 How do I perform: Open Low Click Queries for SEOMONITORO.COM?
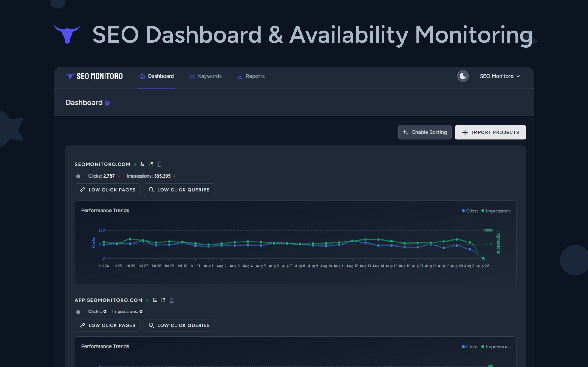point(179,189)
